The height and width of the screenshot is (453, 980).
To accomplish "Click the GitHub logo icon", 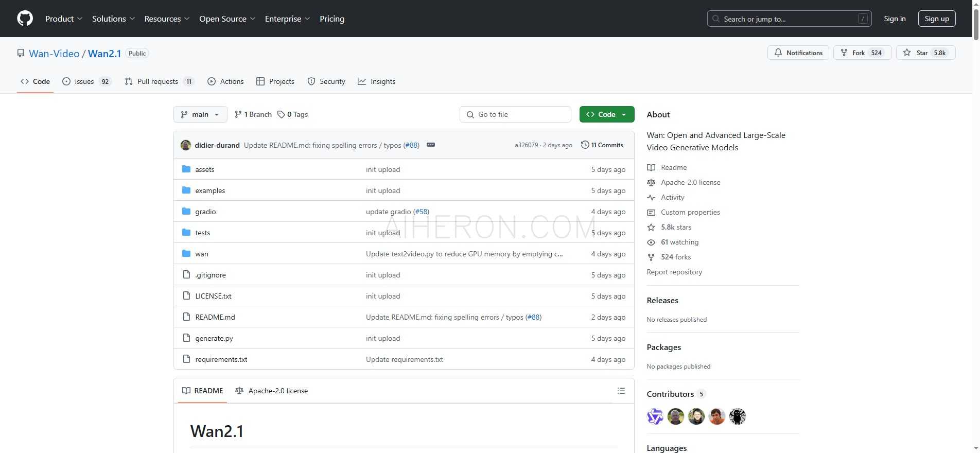I will (25, 19).
